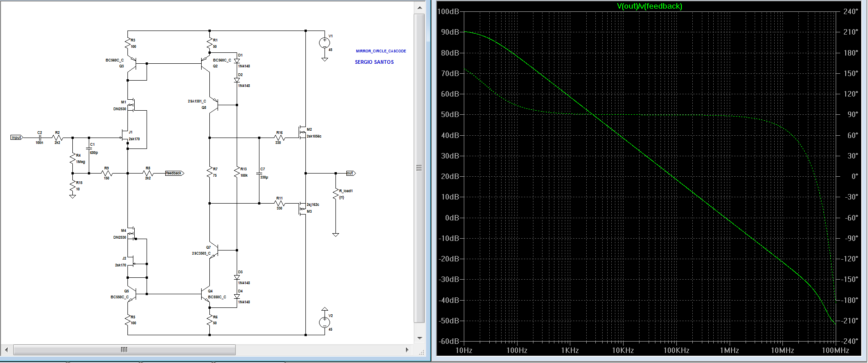Click the schematic horizontal scrollbar left arrow
This screenshot has height=363, width=868.
[x=6, y=350]
